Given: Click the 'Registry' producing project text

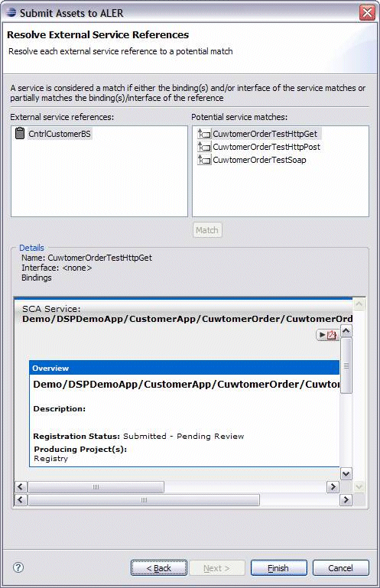Looking at the screenshot, I should [x=50, y=459].
